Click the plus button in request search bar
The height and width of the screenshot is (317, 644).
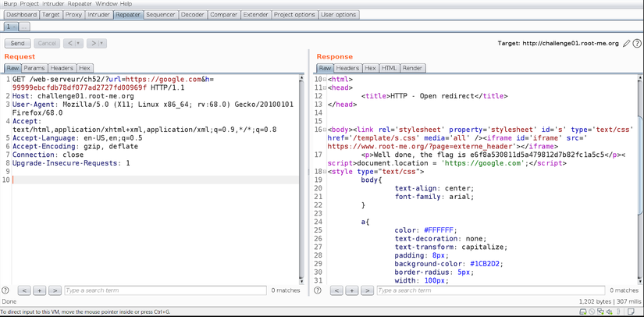point(40,290)
